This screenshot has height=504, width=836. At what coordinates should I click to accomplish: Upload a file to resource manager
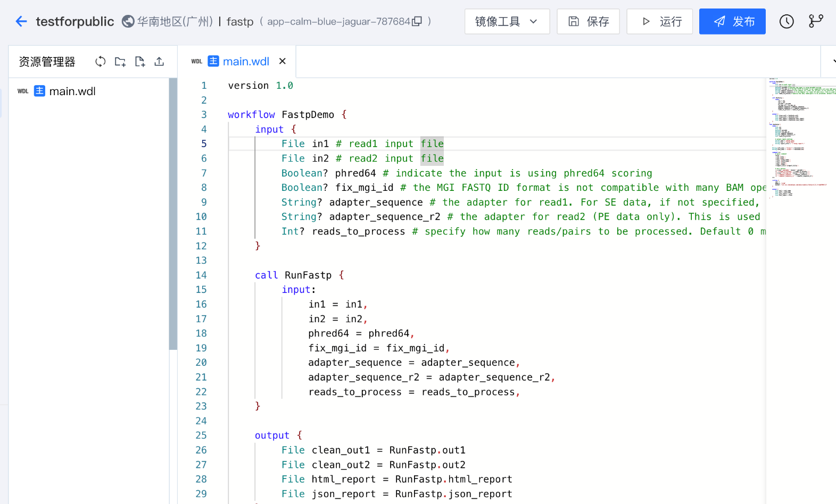159,62
